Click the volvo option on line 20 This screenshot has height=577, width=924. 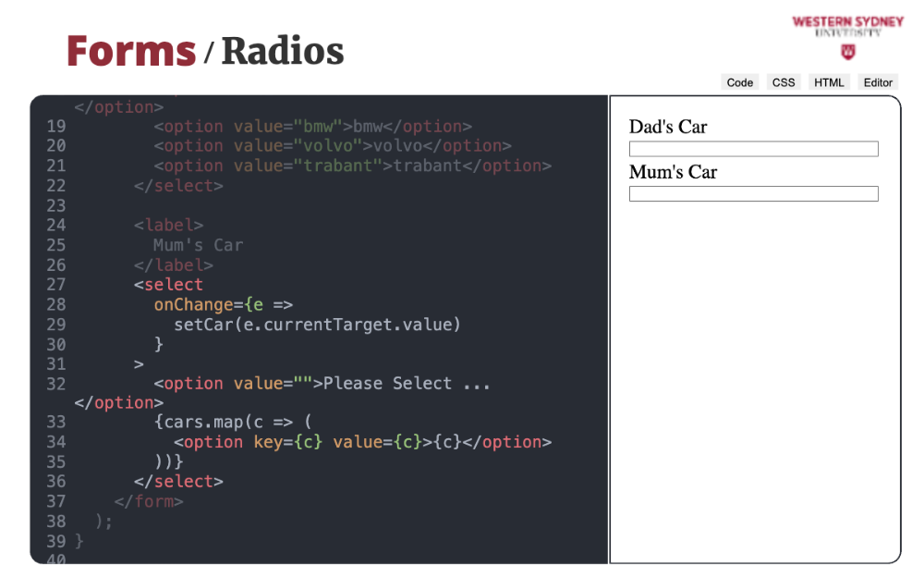[x=332, y=146]
